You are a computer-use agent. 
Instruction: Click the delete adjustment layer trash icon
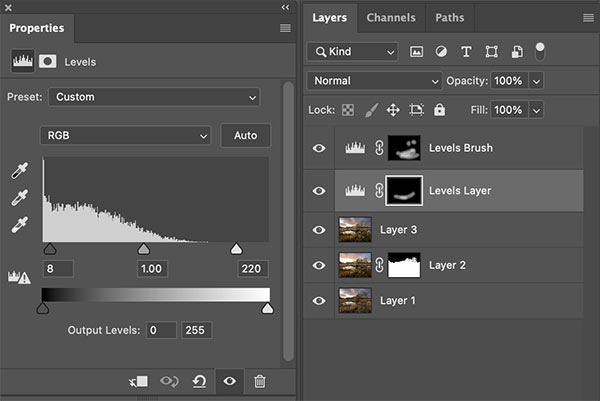[x=260, y=381]
